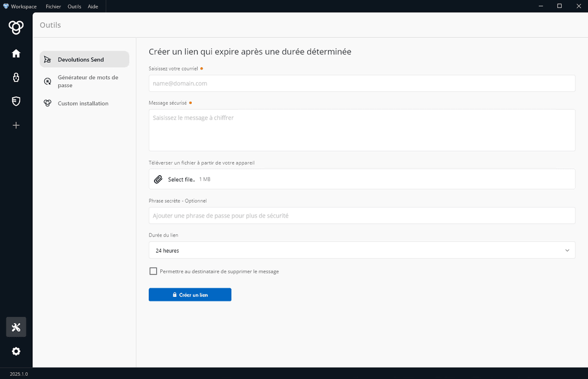Screen dimensions: 588x379
Task: Click the plus icon to add service
Action: (16, 125)
